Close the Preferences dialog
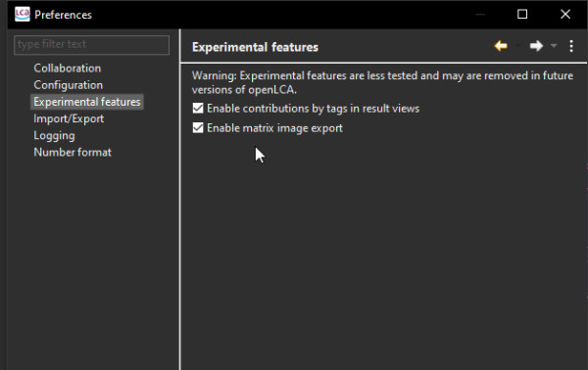Image resolution: width=588 pixels, height=370 pixels. coord(565,15)
